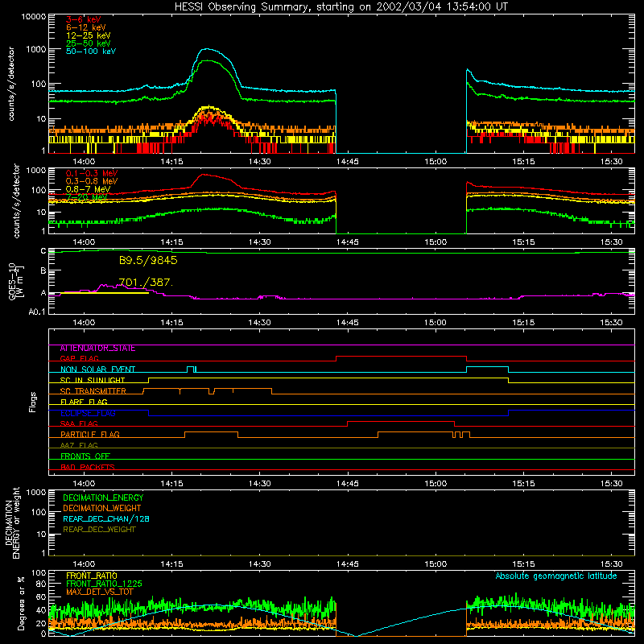Screen dimensions: 644x644
Task: Click the lowered blue ECLIPSE_FLAG segment
Action: pyautogui.click(x=328, y=415)
